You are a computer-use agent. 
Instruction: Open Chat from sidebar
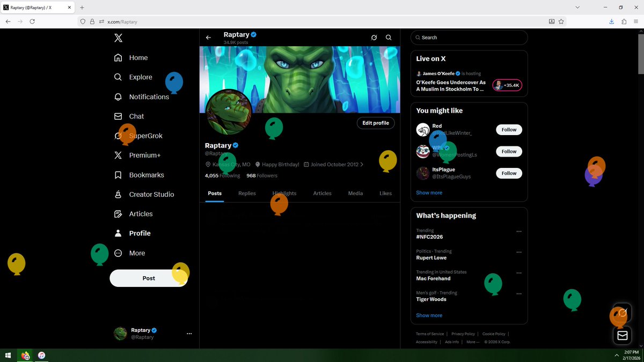(x=129, y=116)
